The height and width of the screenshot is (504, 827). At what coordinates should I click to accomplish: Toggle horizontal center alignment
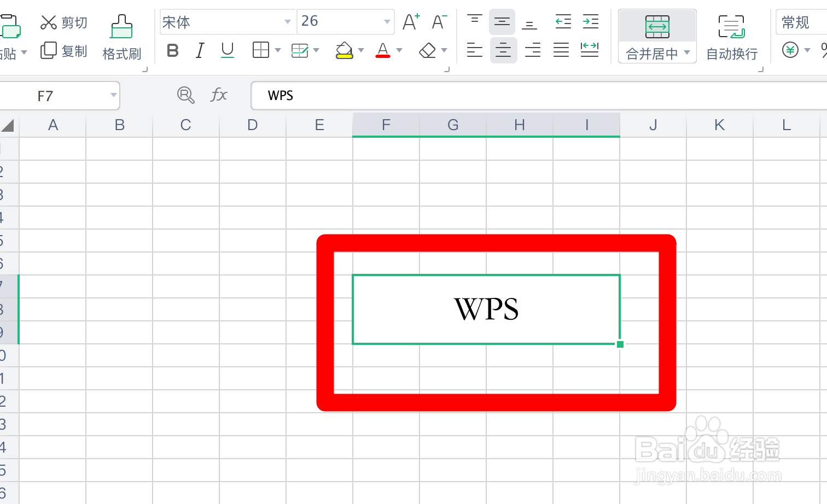(503, 50)
